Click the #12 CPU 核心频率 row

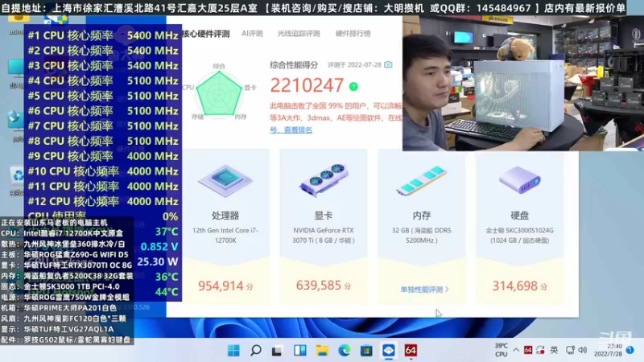coord(103,202)
